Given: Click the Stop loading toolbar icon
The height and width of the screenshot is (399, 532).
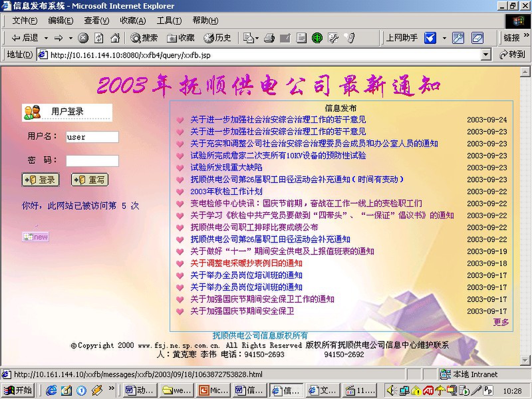Looking at the screenshot, I should [x=83, y=38].
